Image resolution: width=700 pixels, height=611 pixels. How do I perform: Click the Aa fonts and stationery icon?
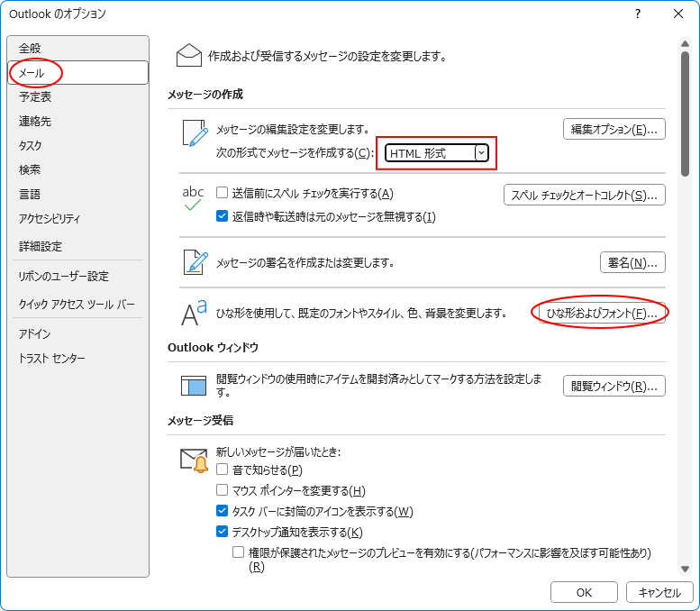(x=194, y=313)
